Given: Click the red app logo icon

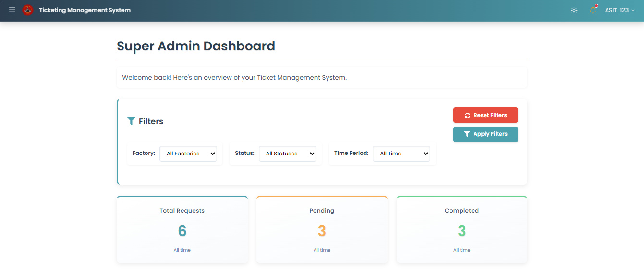Looking at the screenshot, I should pyautogui.click(x=28, y=10).
